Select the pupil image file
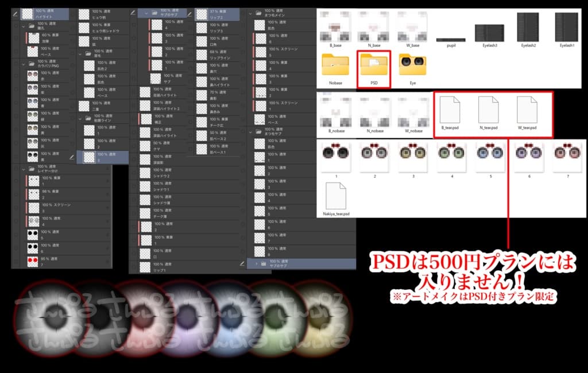 click(451, 42)
